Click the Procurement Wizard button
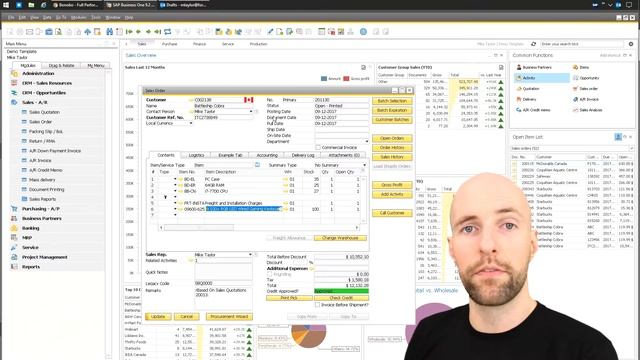 tap(229, 316)
